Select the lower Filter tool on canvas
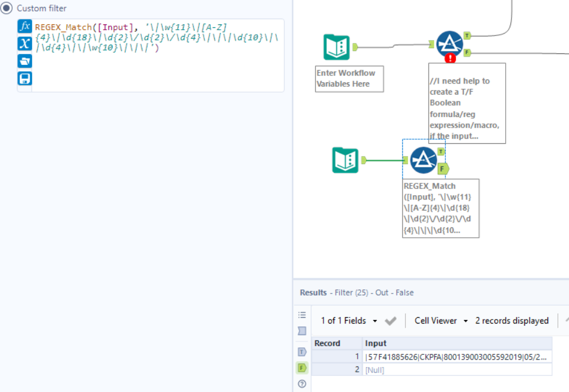The image size is (569, 392). [423, 160]
